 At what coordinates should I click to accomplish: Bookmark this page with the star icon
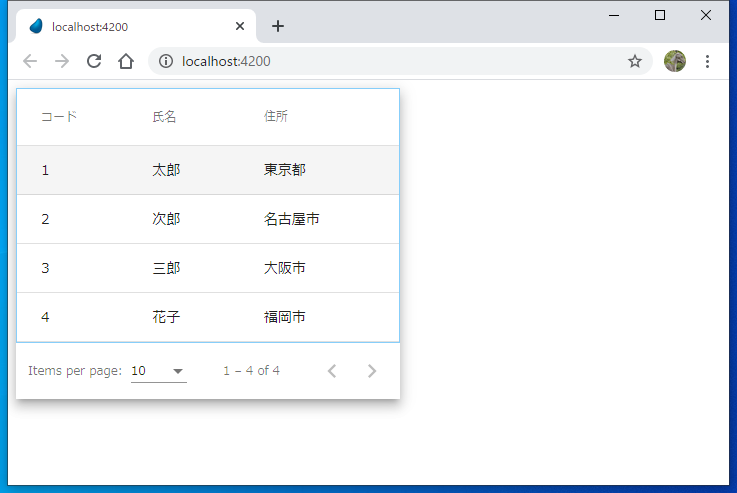pyautogui.click(x=634, y=61)
